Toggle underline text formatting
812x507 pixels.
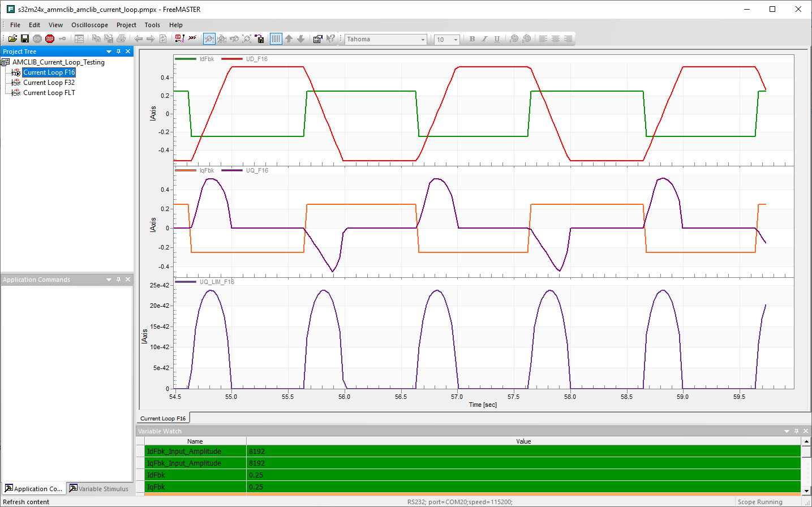(x=496, y=38)
